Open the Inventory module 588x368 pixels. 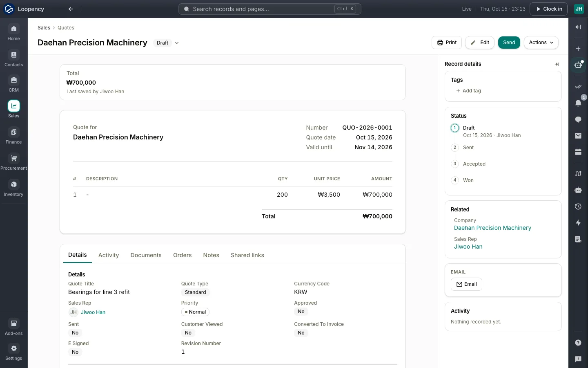[13, 188]
